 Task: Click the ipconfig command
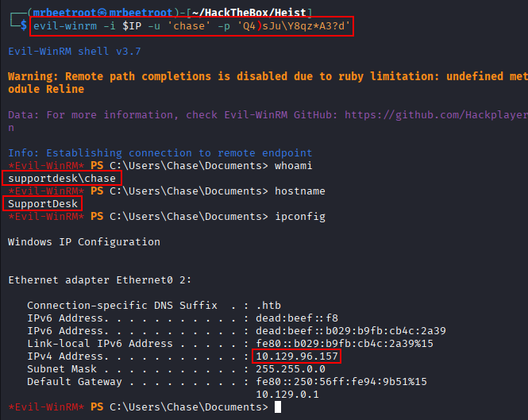tap(300, 217)
